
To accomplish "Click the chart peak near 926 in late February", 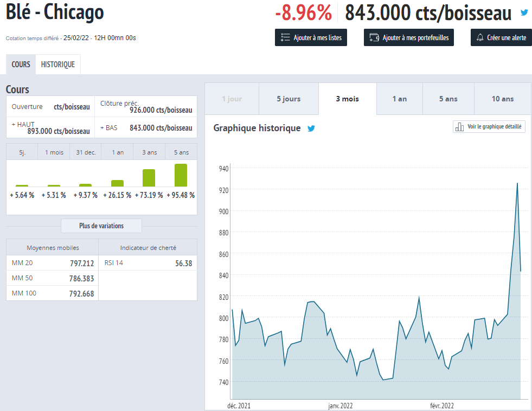I will click(517, 183).
